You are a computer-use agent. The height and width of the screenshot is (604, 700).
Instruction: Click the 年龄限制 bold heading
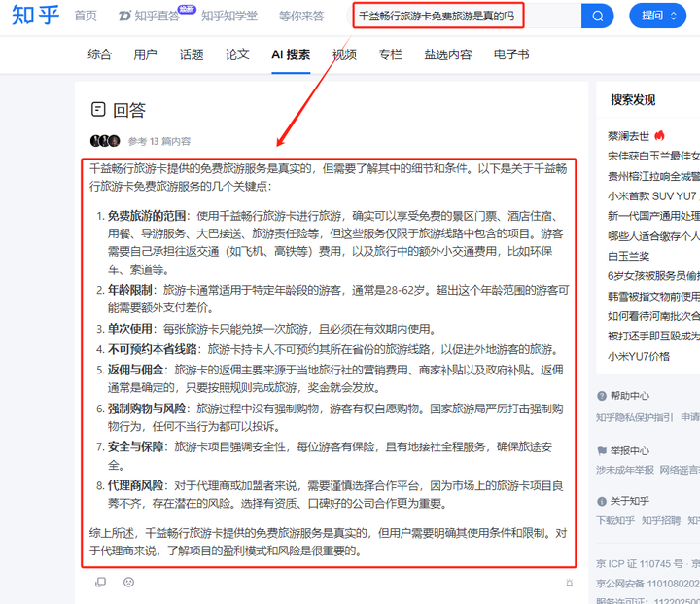pos(130,290)
